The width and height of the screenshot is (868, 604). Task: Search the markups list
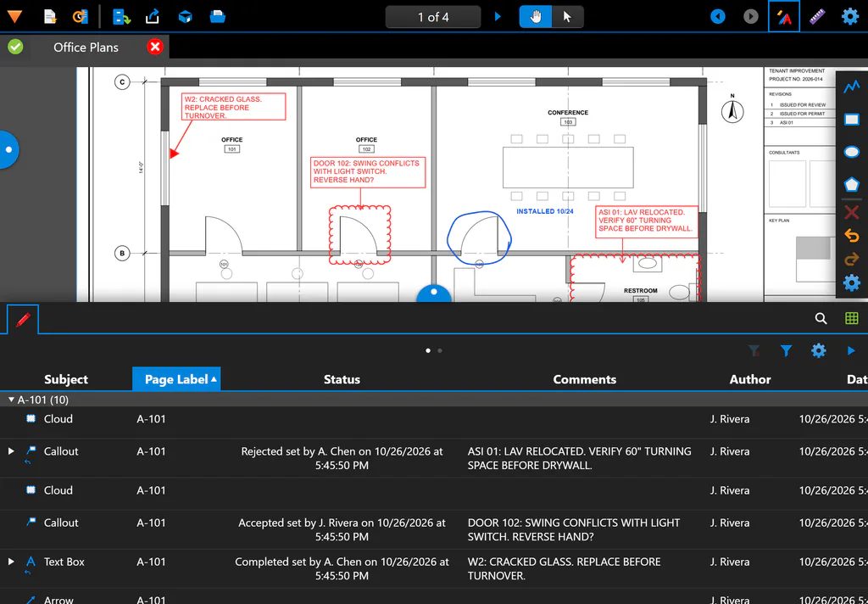point(821,319)
